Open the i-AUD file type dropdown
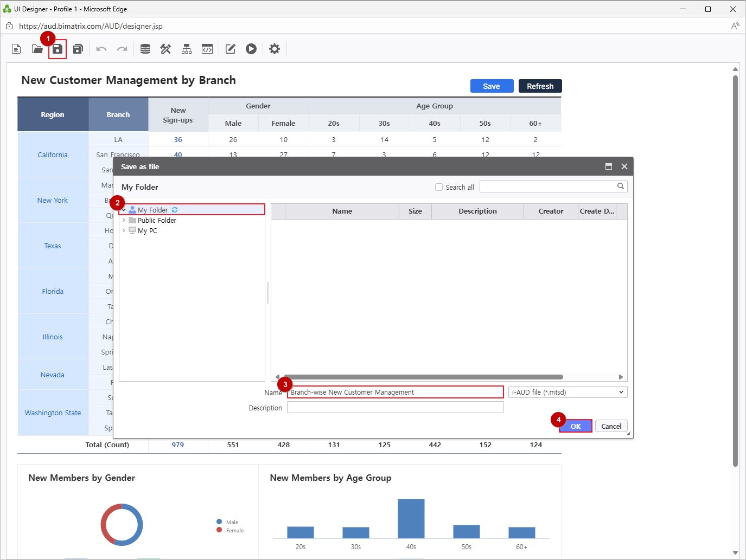Screen dimensions: 746x560 pyautogui.click(x=568, y=392)
